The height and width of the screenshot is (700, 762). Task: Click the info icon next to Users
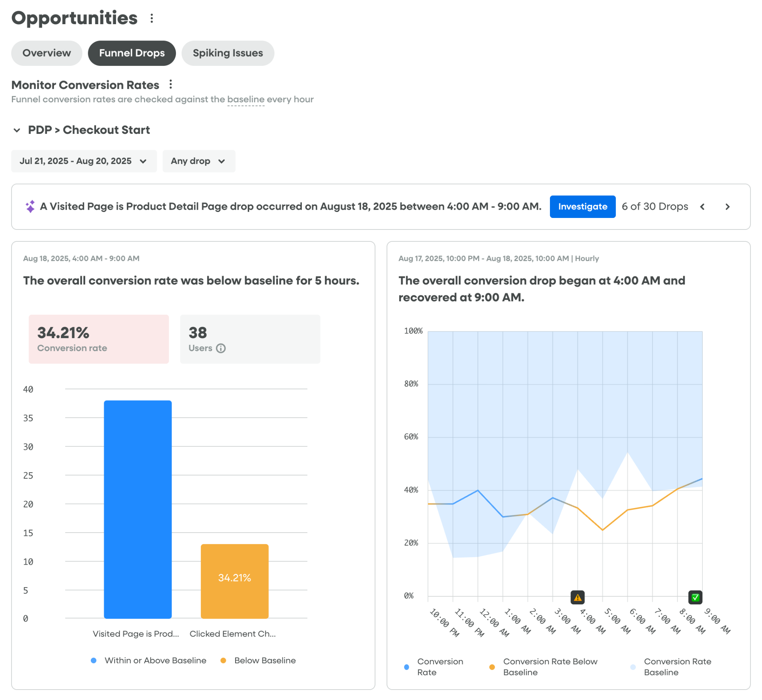tap(221, 348)
